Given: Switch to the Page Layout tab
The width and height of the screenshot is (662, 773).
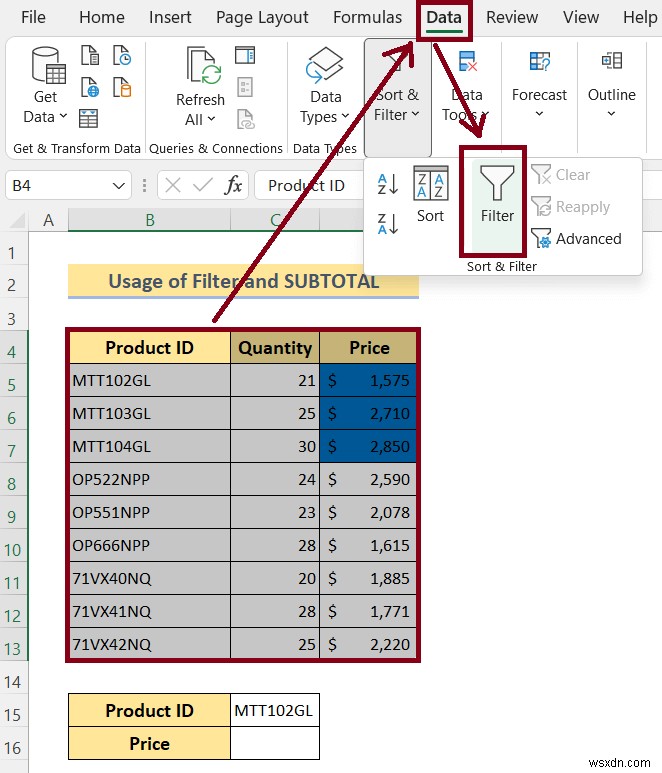Looking at the screenshot, I should 262,17.
